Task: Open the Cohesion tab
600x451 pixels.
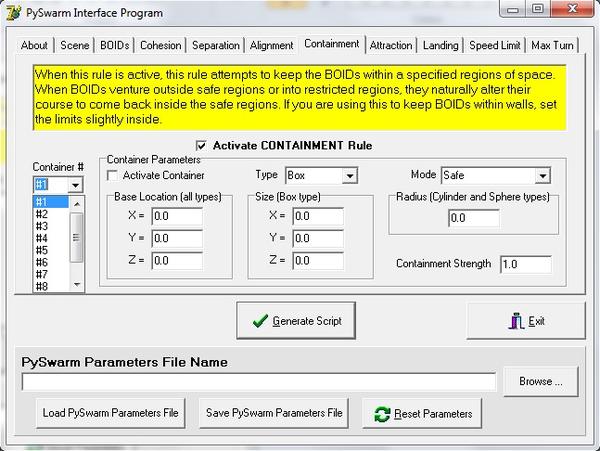Action: click(x=161, y=46)
